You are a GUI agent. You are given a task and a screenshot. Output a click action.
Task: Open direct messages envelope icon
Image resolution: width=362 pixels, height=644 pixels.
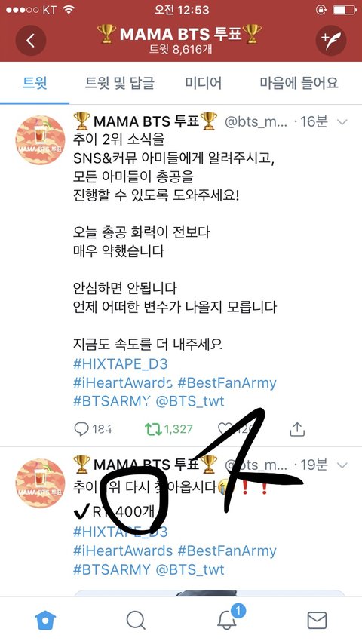pos(317,620)
